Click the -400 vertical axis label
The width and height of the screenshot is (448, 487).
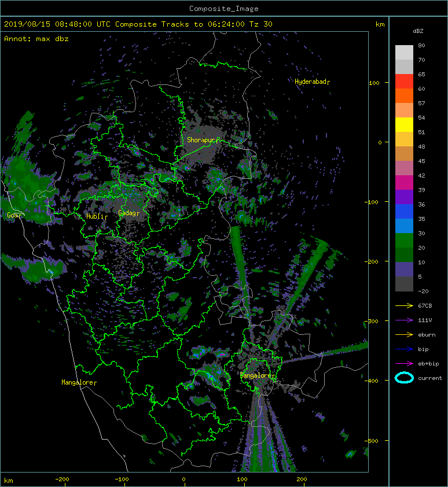pos(371,381)
